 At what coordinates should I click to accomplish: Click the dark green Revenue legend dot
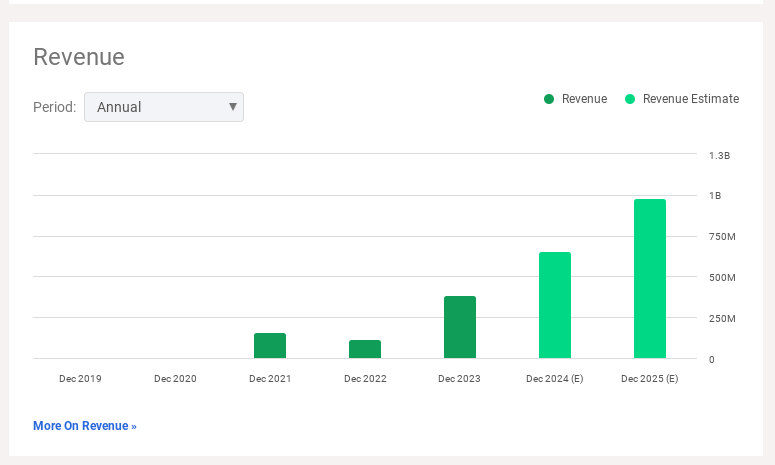click(x=549, y=99)
